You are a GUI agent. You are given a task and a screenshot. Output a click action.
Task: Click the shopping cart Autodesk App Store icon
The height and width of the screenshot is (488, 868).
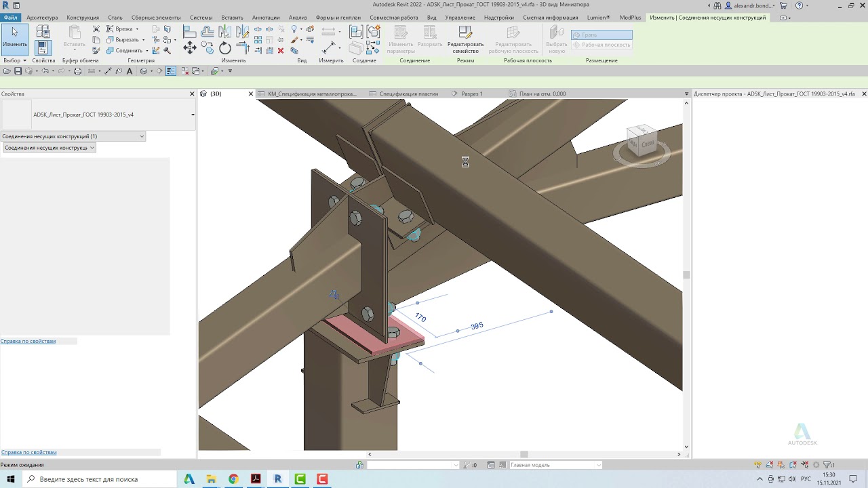[783, 5]
